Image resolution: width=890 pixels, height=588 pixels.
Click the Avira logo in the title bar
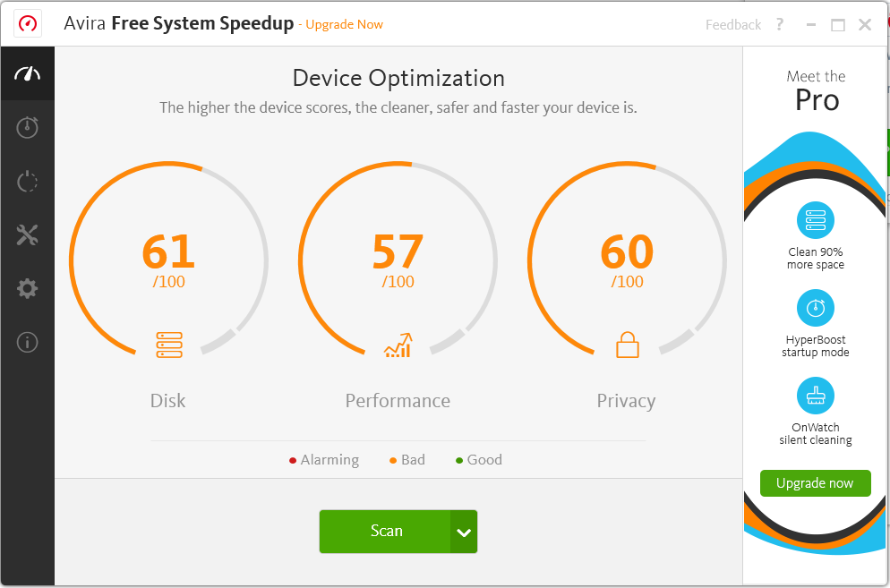[27, 23]
